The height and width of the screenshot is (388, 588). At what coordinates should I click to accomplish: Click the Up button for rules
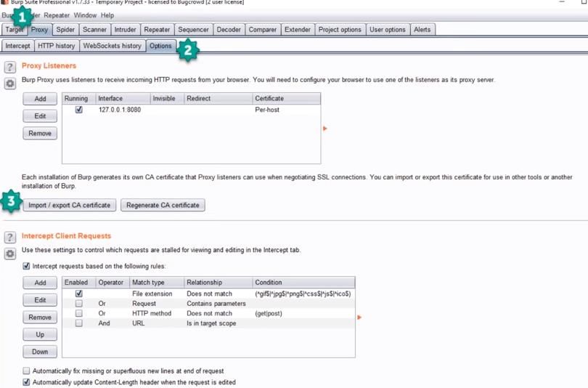pyautogui.click(x=40, y=334)
